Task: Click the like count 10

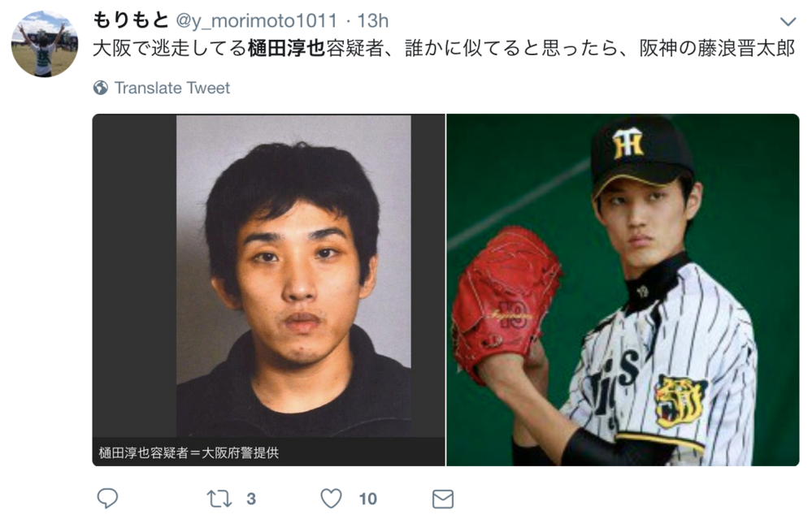Action: click(367, 499)
